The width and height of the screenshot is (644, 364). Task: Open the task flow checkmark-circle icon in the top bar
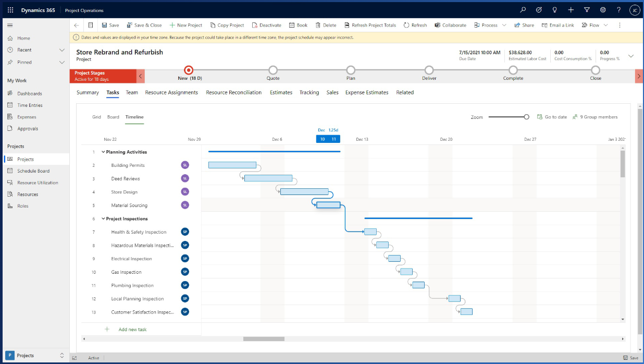(x=539, y=10)
